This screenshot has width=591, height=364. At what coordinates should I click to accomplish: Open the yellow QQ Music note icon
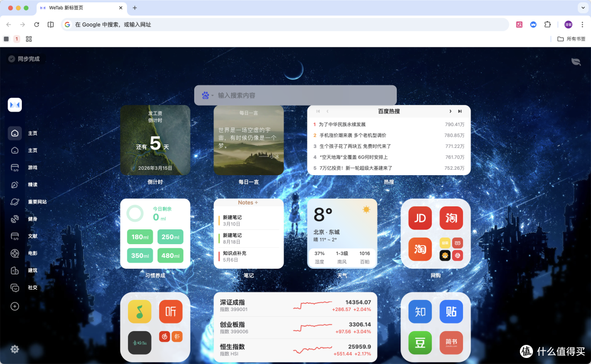(x=140, y=311)
